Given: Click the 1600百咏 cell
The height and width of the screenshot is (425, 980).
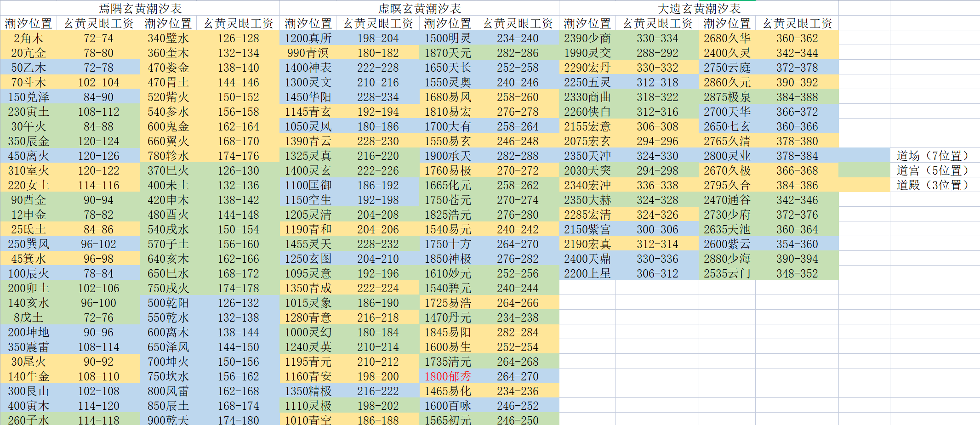Looking at the screenshot, I should tap(448, 405).
